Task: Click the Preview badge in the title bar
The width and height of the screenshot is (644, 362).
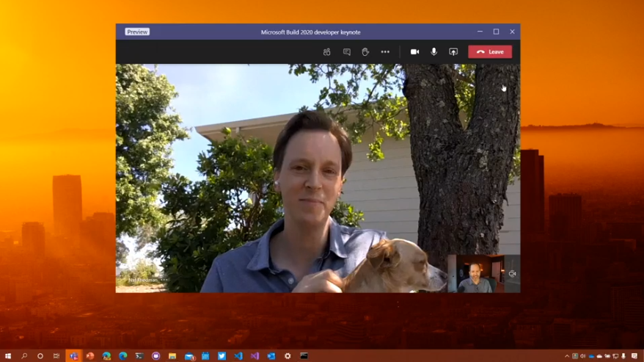Action: coord(137,32)
